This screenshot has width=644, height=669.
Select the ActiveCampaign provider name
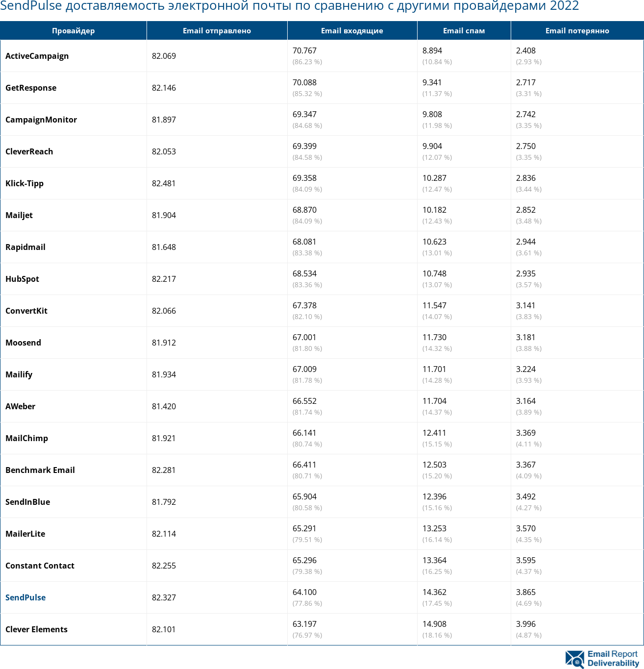coord(37,56)
